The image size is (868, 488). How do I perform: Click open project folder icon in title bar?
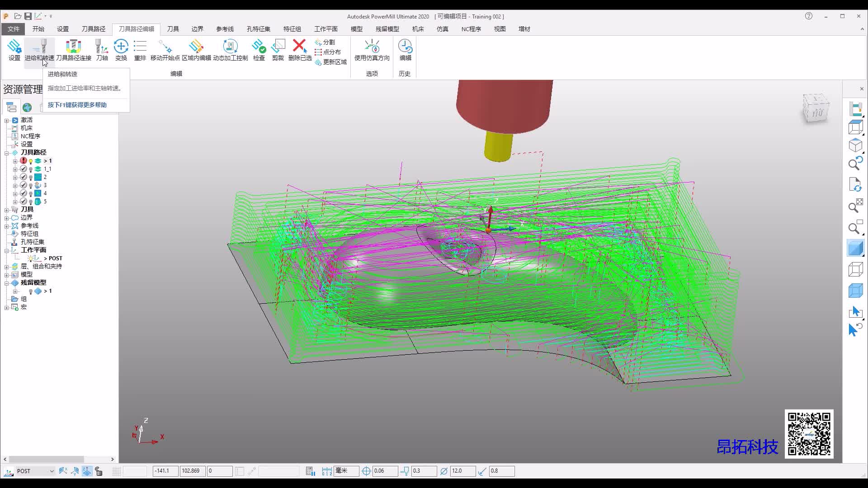pyautogui.click(x=18, y=16)
